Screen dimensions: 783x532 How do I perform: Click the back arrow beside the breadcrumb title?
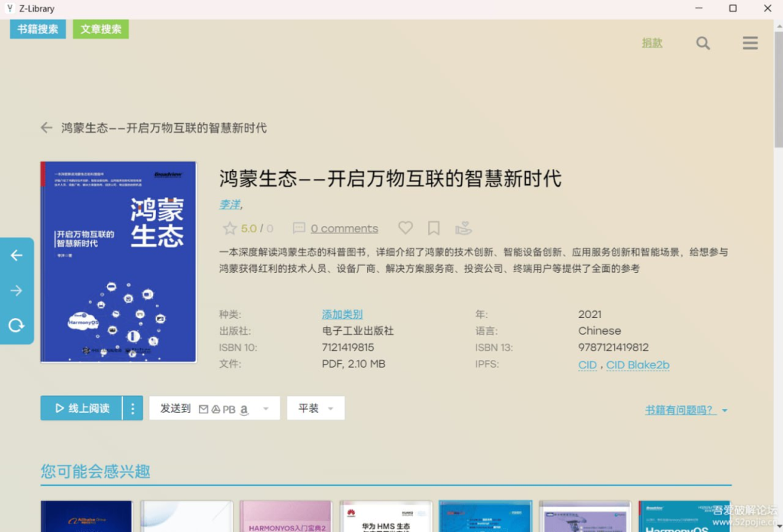coord(47,128)
